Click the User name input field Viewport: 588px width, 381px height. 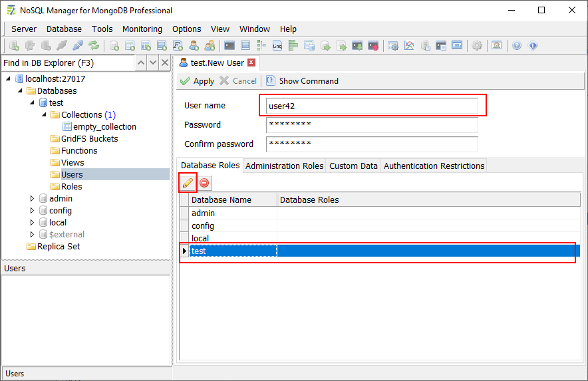click(x=372, y=106)
